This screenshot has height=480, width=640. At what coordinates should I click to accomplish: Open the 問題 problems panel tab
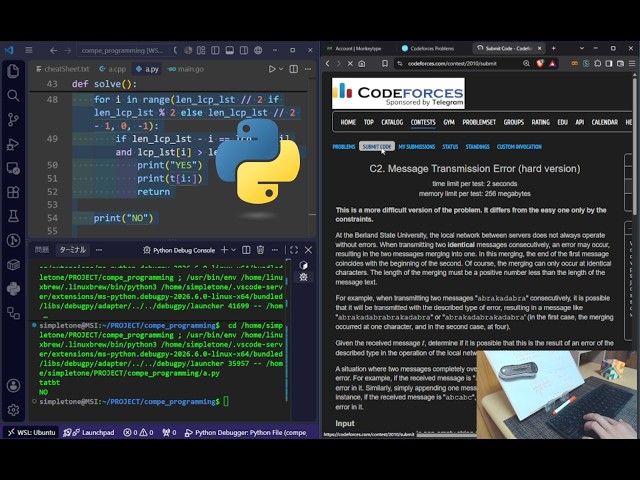click(x=42, y=250)
